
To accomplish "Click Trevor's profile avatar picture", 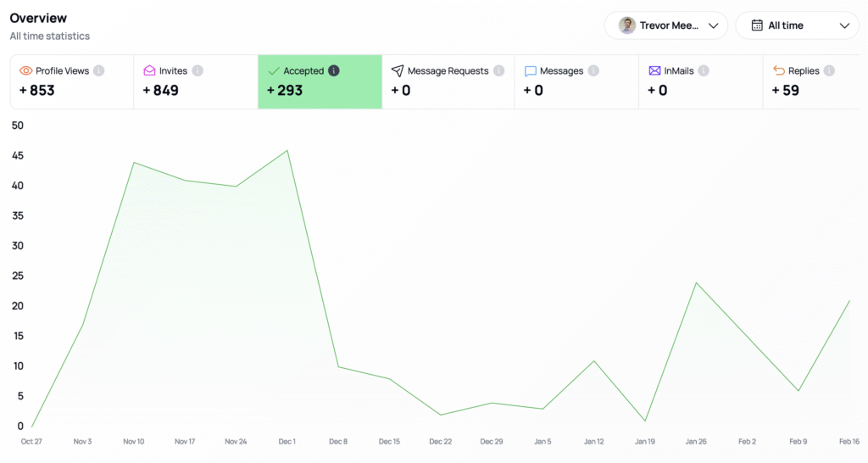I will click(627, 25).
